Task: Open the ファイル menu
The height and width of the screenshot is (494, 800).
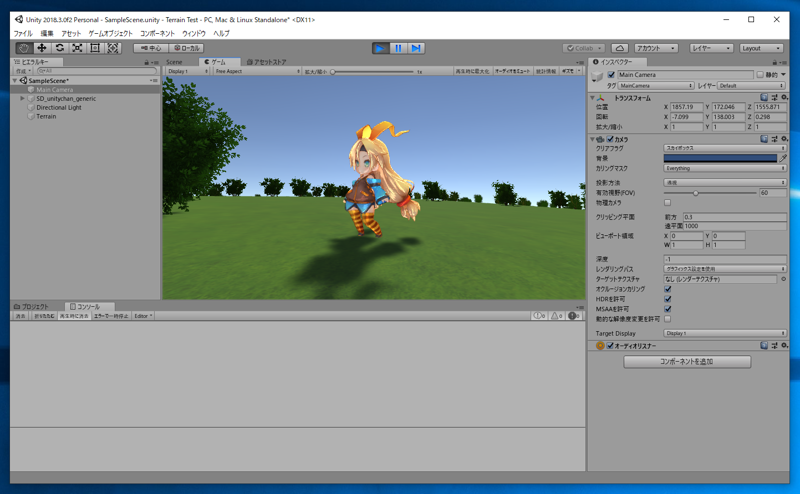Action: coord(23,33)
